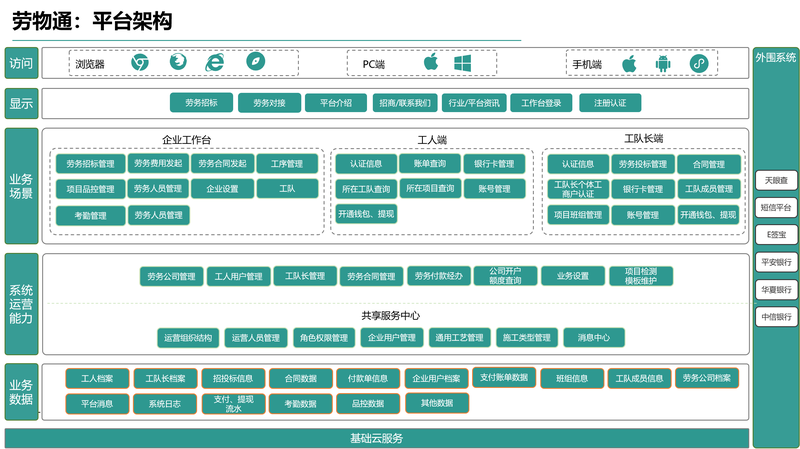Select 劳务费用发起 box
This screenshot has height=449, width=800.
158,163
